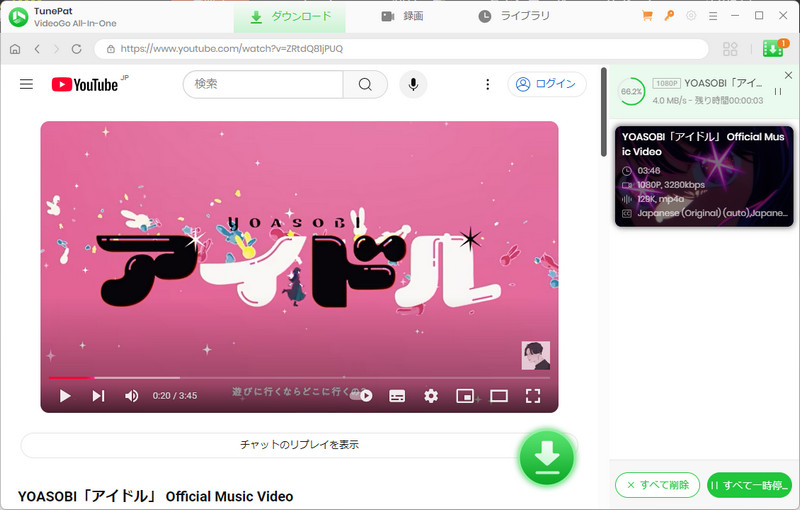Open the hamburger menu in title bar
Image resolution: width=800 pixels, height=510 pixels.
tap(713, 16)
